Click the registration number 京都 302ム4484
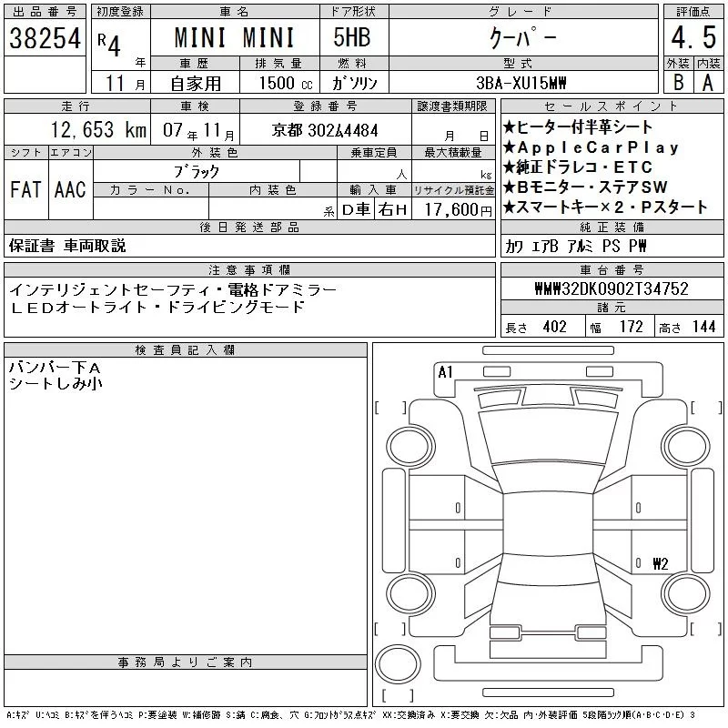Viewport: 728px width, 728px height. point(325,130)
